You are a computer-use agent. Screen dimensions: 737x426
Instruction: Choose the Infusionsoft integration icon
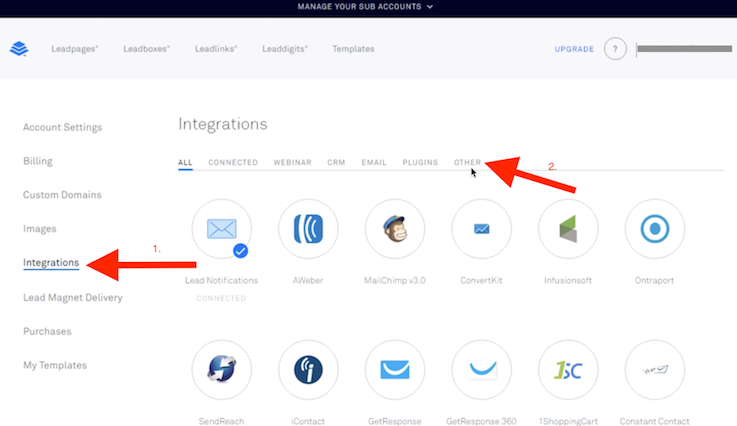point(568,229)
